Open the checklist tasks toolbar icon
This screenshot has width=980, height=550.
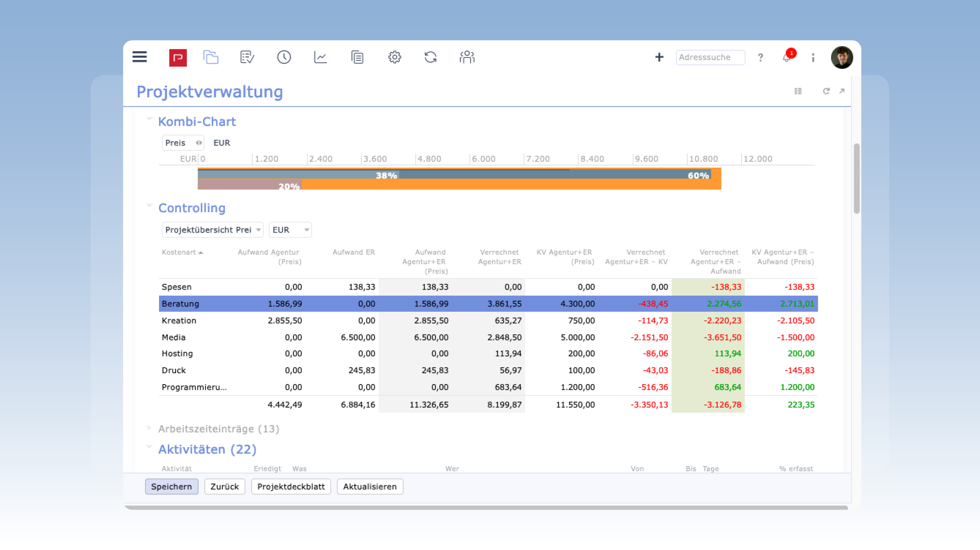pos(247,57)
